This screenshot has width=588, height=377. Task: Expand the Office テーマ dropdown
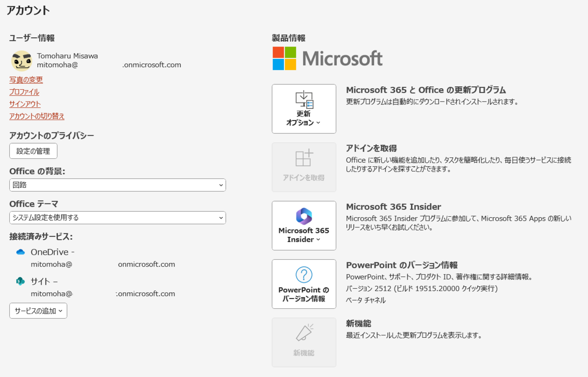point(118,218)
